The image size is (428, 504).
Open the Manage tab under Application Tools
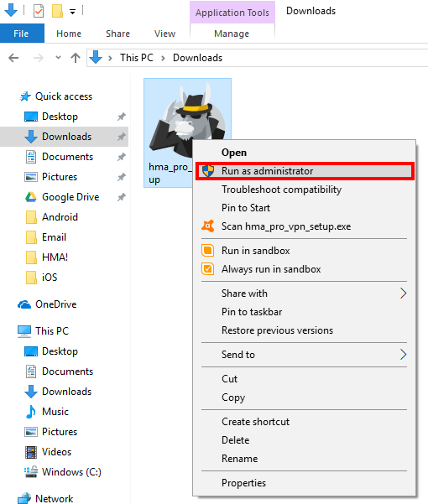232,34
